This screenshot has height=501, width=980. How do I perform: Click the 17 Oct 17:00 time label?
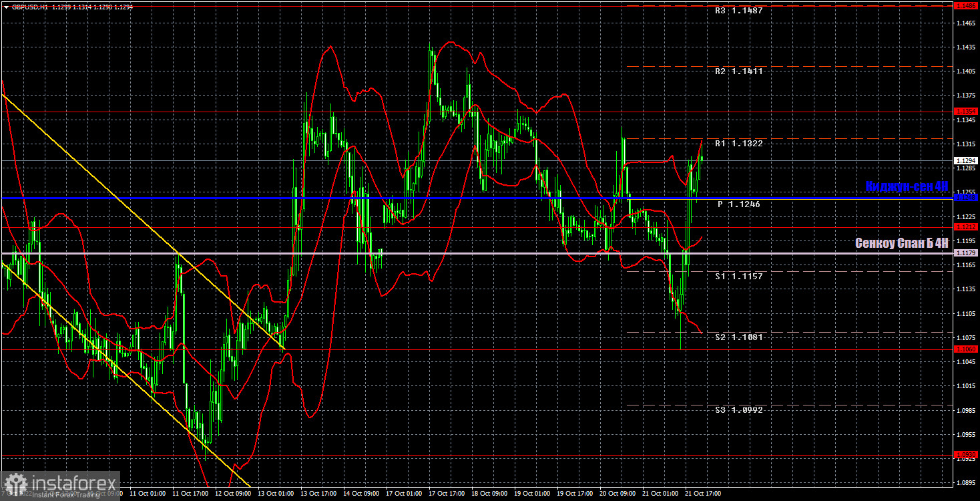(447, 494)
